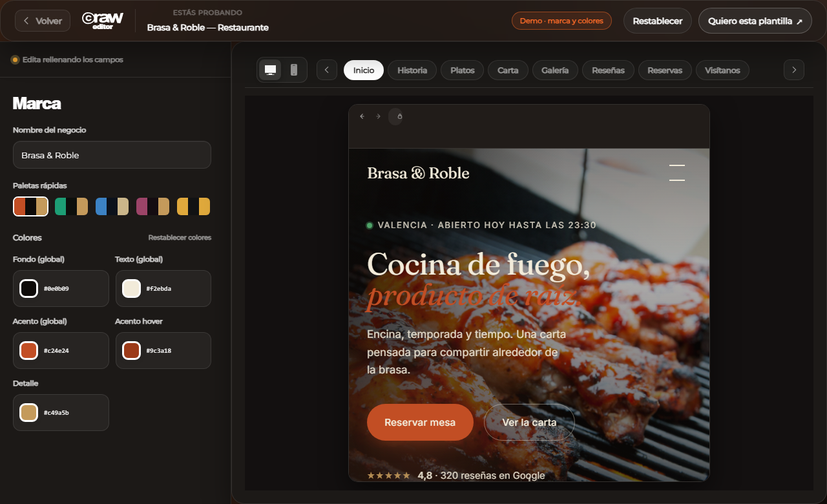Click the Ver la carta button
This screenshot has width=827, height=504.
click(529, 423)
